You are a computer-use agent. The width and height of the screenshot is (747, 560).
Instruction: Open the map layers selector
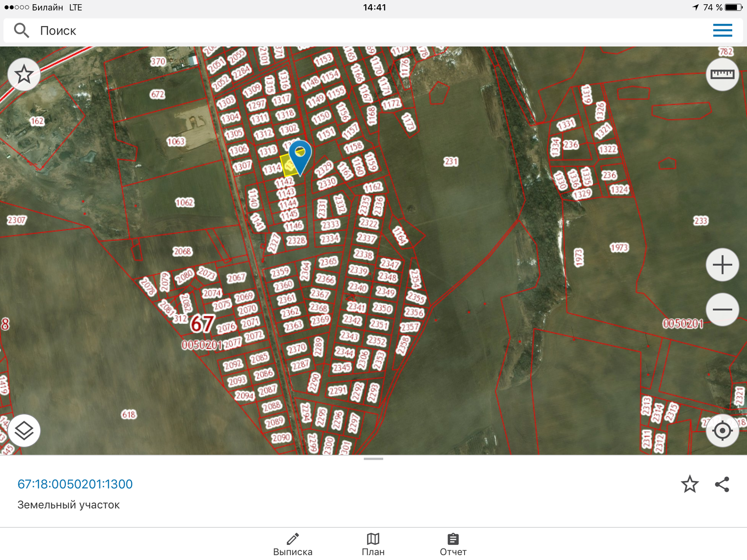24,430
